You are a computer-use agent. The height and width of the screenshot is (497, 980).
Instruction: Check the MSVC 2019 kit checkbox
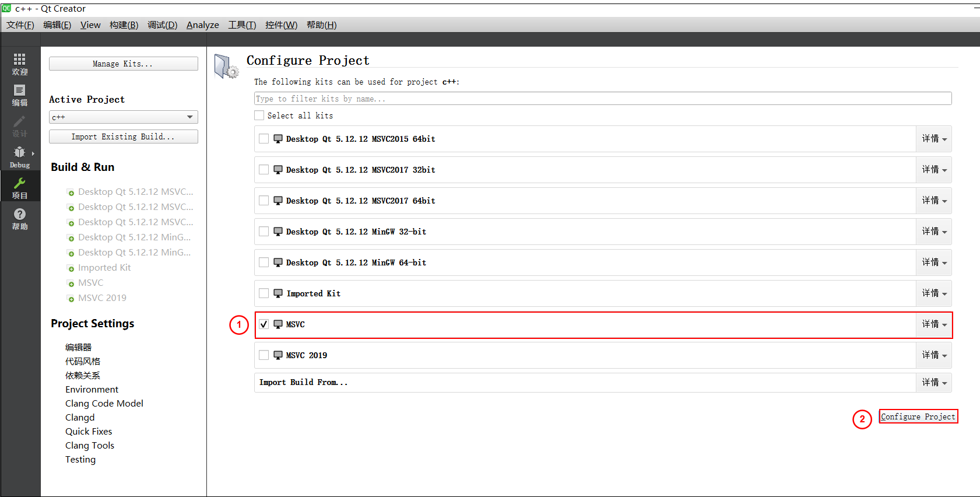click(x=264, y=355)
